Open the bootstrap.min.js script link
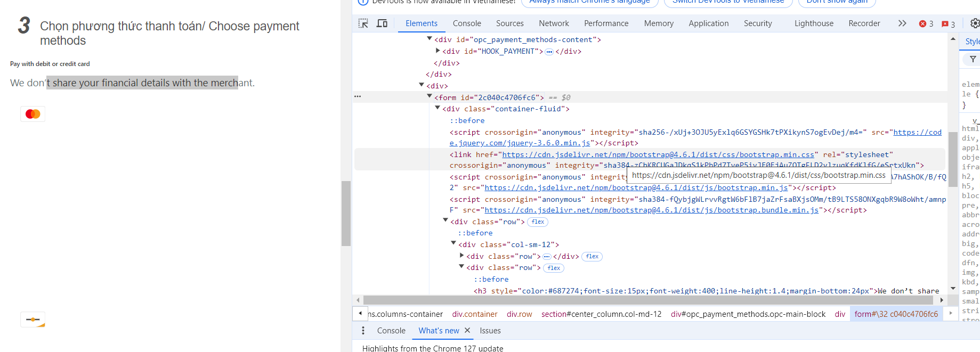This screenshot has height=352, width=980. tap(636, 188)
